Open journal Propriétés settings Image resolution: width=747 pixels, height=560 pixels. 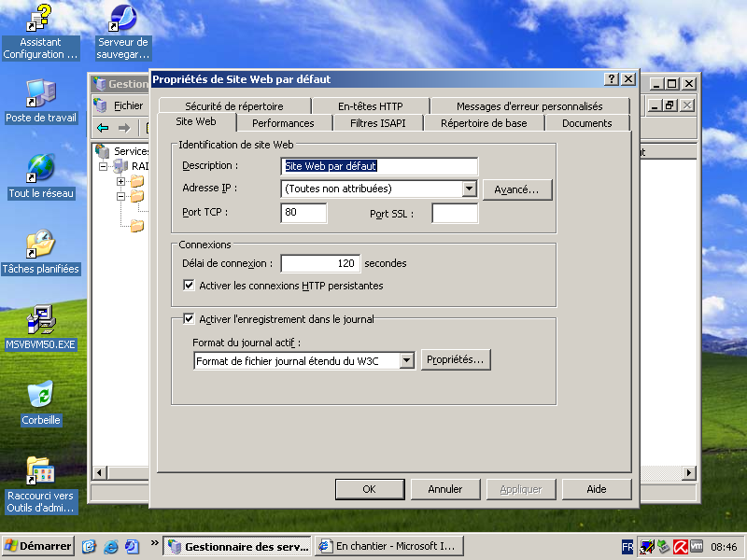point(456,359)
